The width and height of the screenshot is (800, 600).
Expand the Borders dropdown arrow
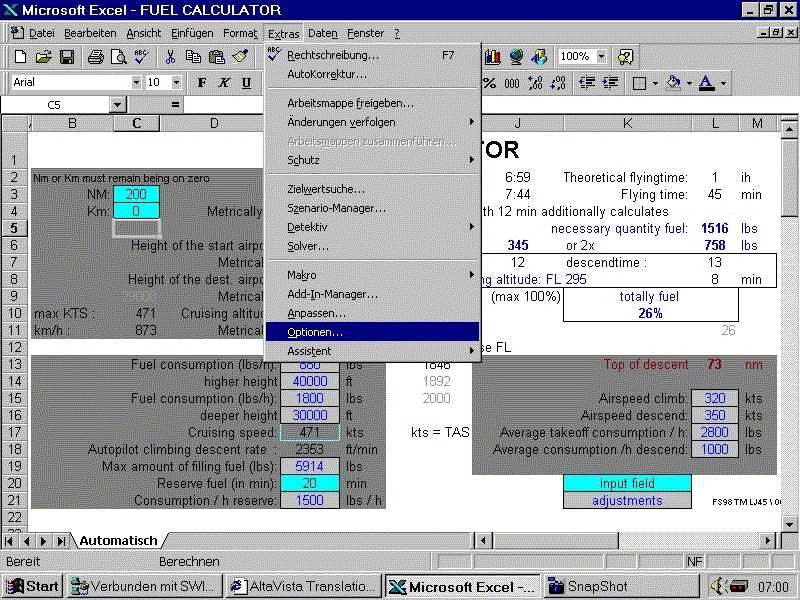click(x=655, y=83)
